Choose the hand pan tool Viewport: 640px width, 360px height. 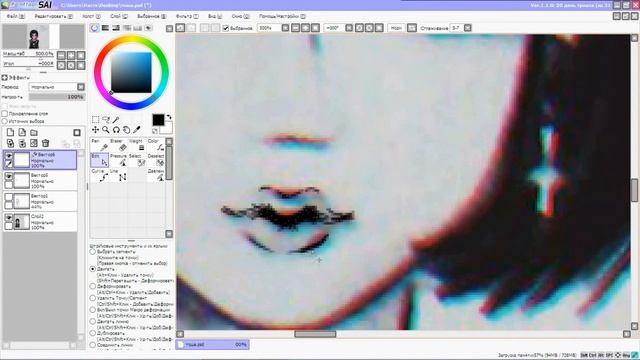pos(127,130)
